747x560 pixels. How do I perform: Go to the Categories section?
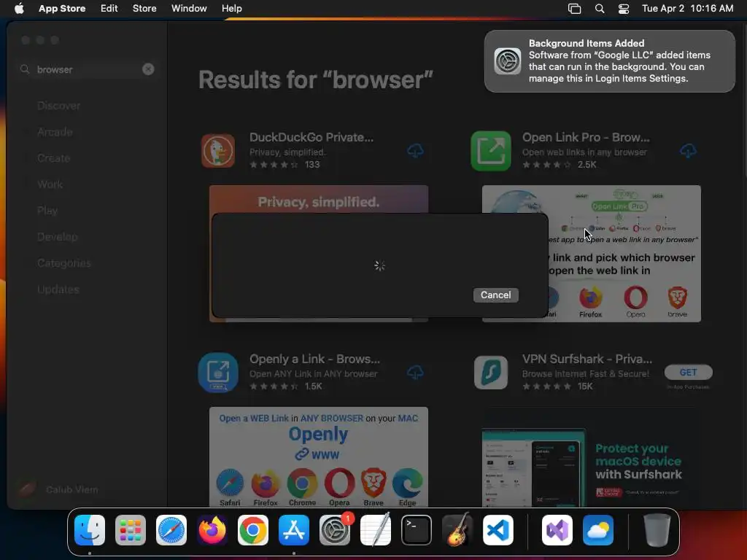coord(64,262)
